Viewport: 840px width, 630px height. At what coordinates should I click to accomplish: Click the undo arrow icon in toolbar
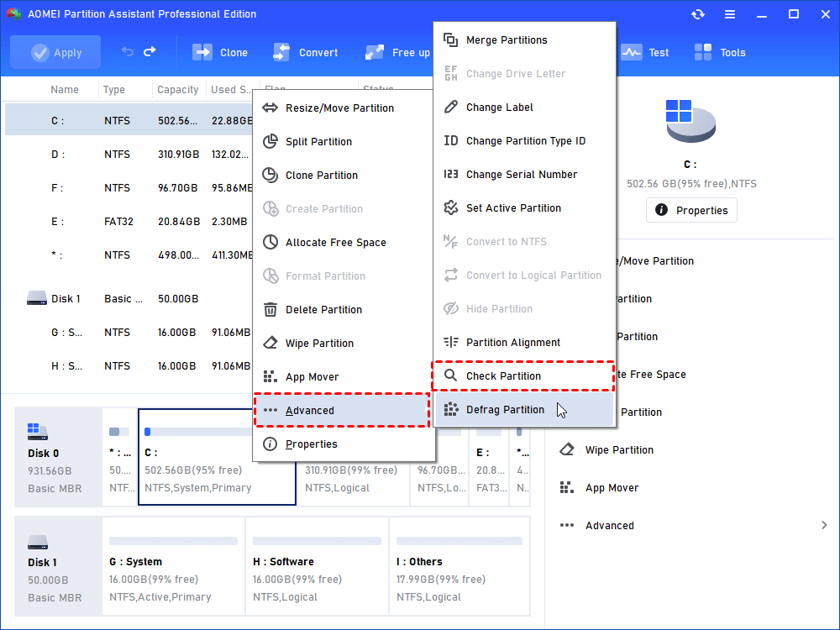pos(128,52)
